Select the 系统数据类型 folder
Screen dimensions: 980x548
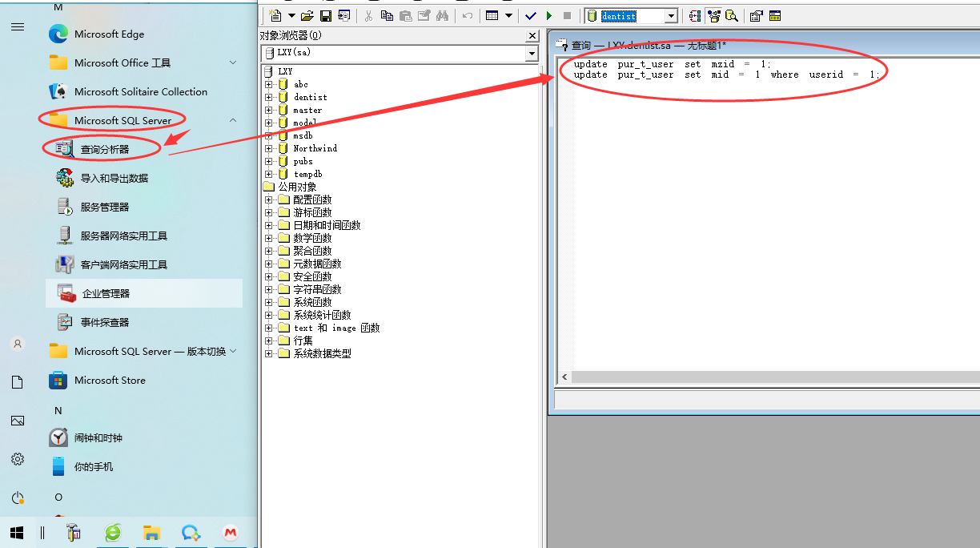(x=322, y=353)
